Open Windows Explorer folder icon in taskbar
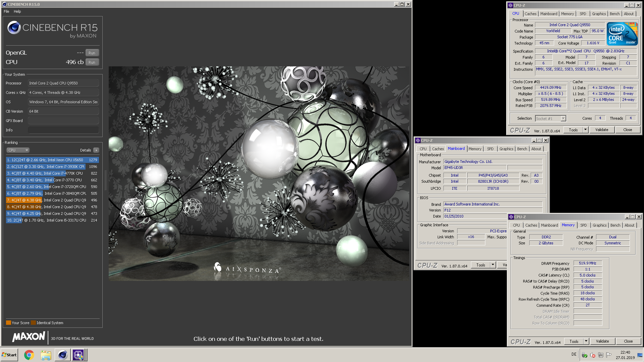 pyautogui.click(x=46, y=355)
